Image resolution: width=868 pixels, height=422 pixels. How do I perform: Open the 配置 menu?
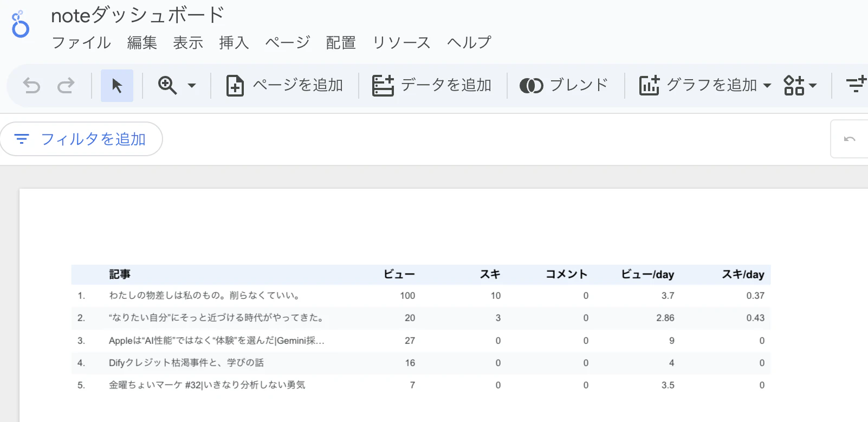pos(341,42)
